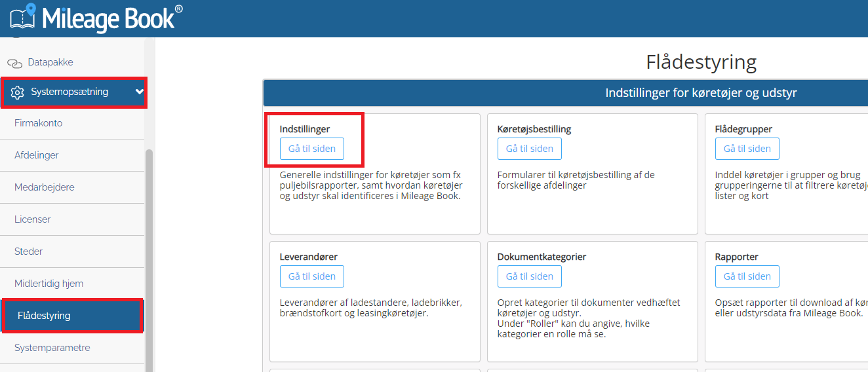
Task: Click the Flådegrupper card title
Action: pos(743,129)
